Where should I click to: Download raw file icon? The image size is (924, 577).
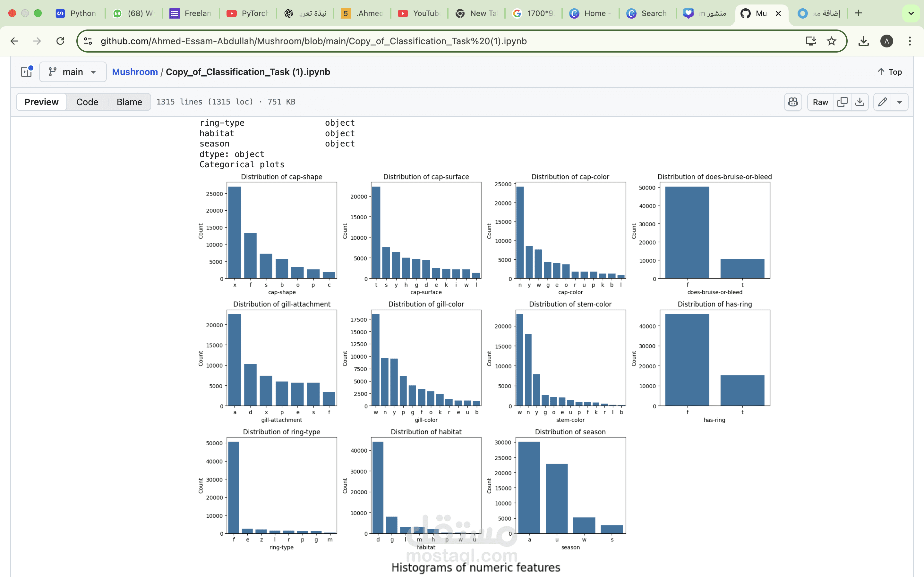pos(860,102)
